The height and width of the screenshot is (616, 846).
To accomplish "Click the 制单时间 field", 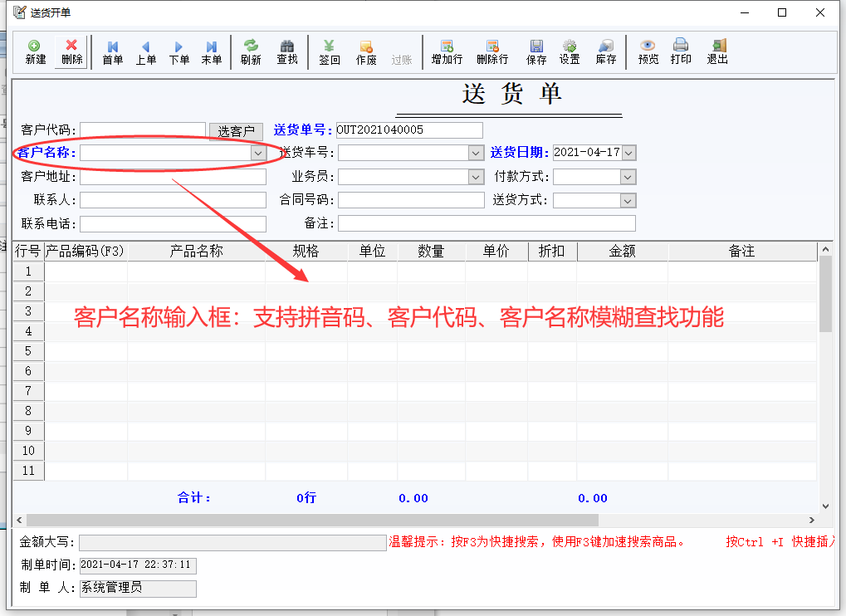I will click(138, 566).
